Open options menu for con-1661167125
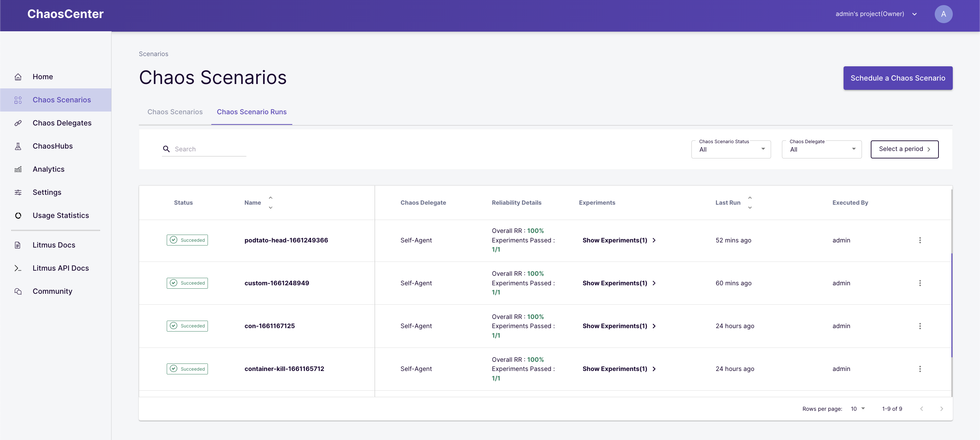This screenshot has height=440, width=980. [x=919, y=326]
